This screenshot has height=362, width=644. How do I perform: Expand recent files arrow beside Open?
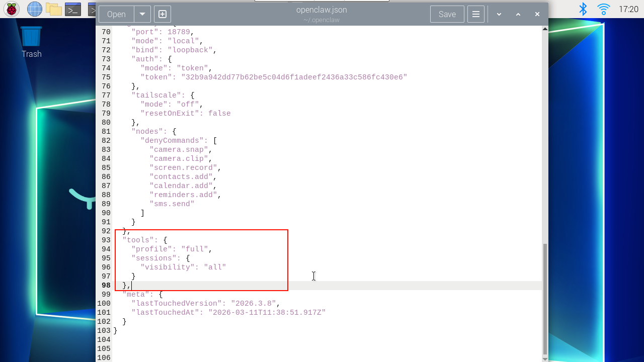tap(142, 14)
